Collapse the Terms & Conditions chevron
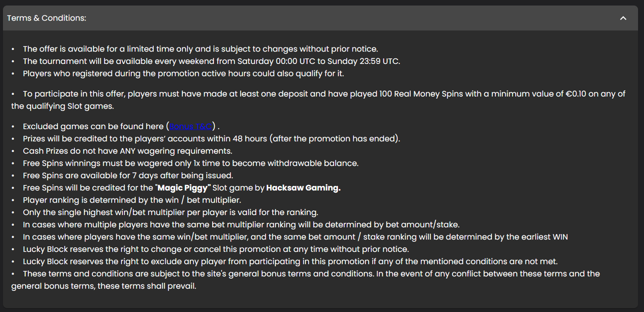644x312 pixels. 623,18
